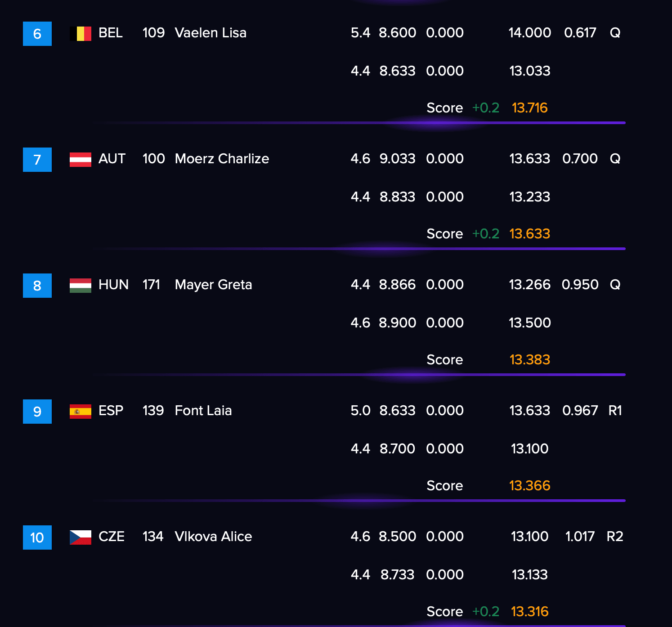
Task: Click the +0.2 bonus for Moerz Charlize
Action: click(x=486, y=234)
